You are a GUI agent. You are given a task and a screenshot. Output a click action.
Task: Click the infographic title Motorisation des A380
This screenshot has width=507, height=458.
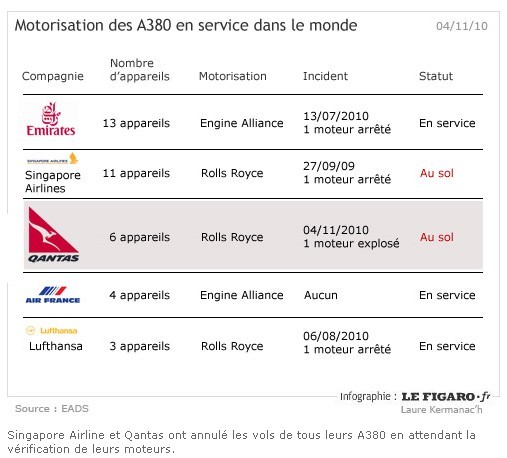[x=186, y=25]
